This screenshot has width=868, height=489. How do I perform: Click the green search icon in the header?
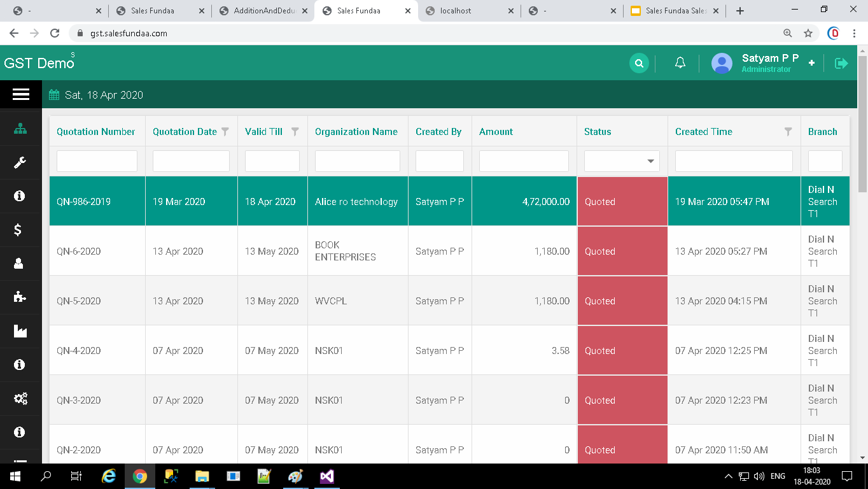click(639, 63)
